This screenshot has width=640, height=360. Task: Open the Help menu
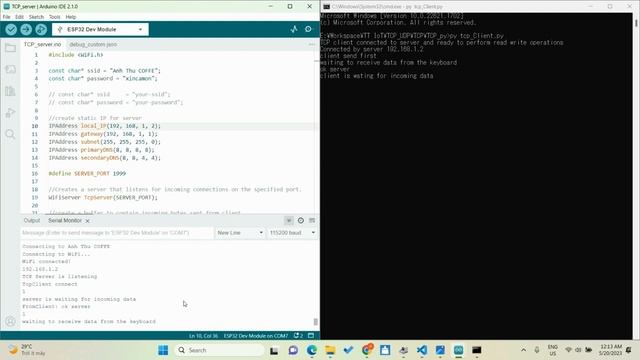click(71, 17)
